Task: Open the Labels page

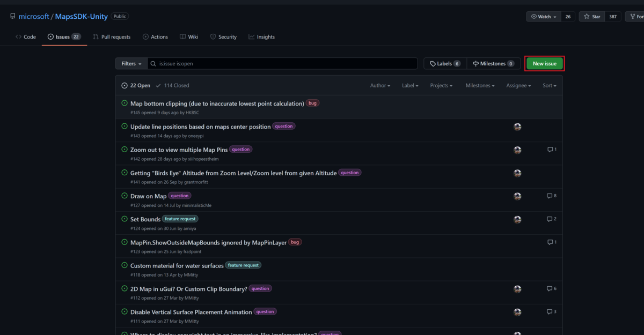Action: 445,64
